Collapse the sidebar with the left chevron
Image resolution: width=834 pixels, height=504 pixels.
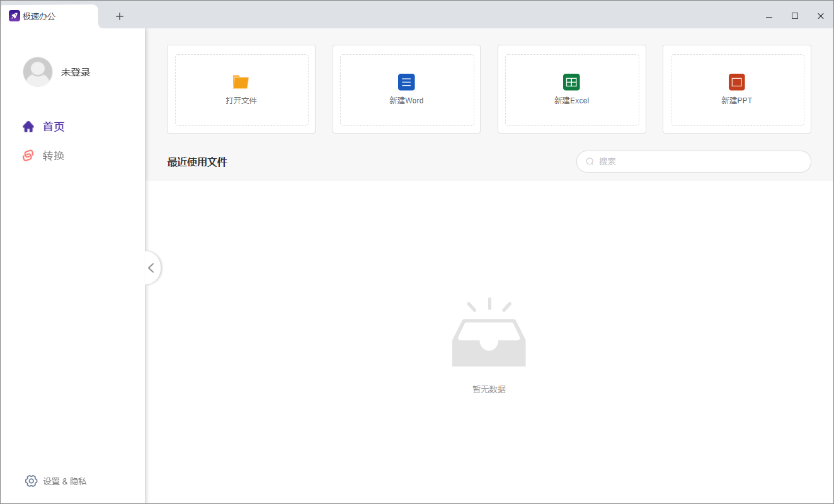tap(151, 268)
